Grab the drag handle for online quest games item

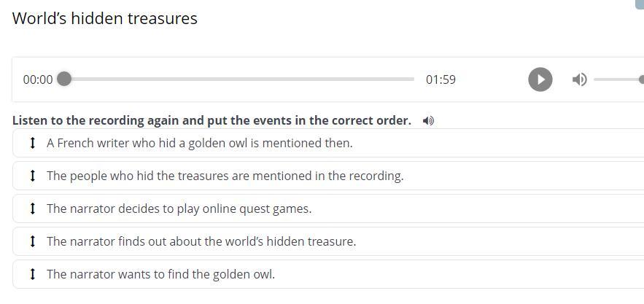click(x=32, y=208)
